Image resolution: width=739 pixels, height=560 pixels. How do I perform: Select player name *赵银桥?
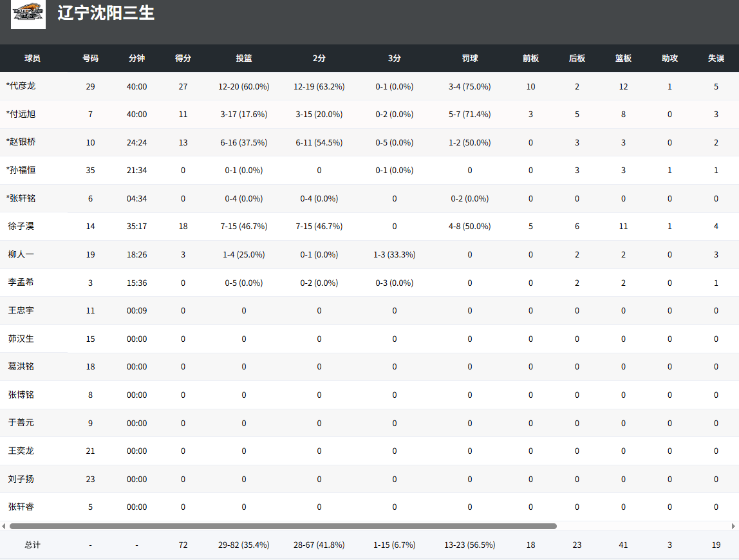21,142
